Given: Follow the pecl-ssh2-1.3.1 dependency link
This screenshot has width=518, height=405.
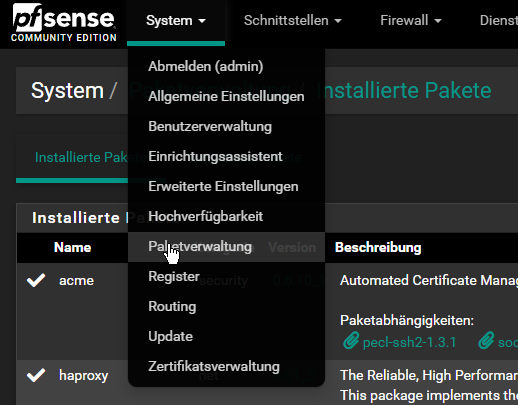Looking at the screenshot, I should pyautogui.click(x=409, y=342).
